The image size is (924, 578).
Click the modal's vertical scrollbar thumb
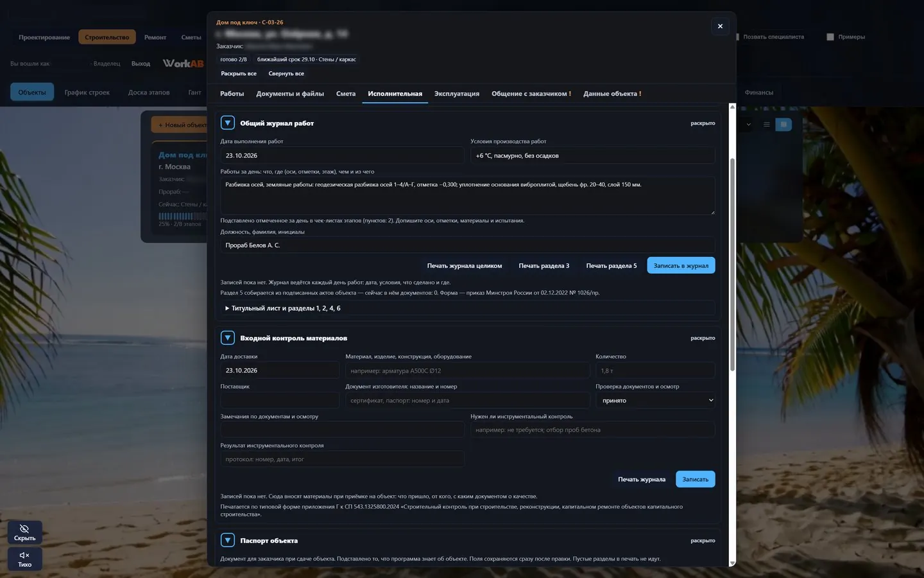click(x=732, y=263)
